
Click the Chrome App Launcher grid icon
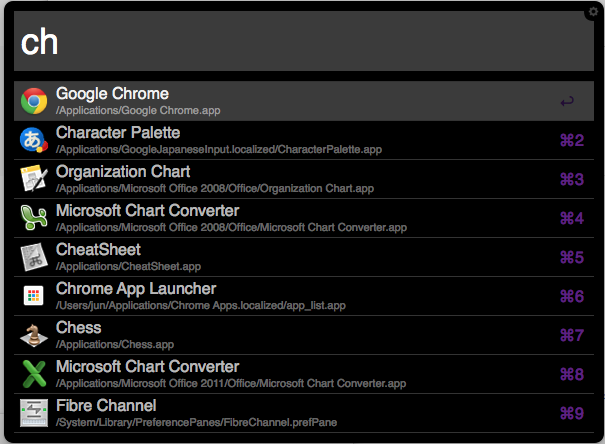coord(34,296)
